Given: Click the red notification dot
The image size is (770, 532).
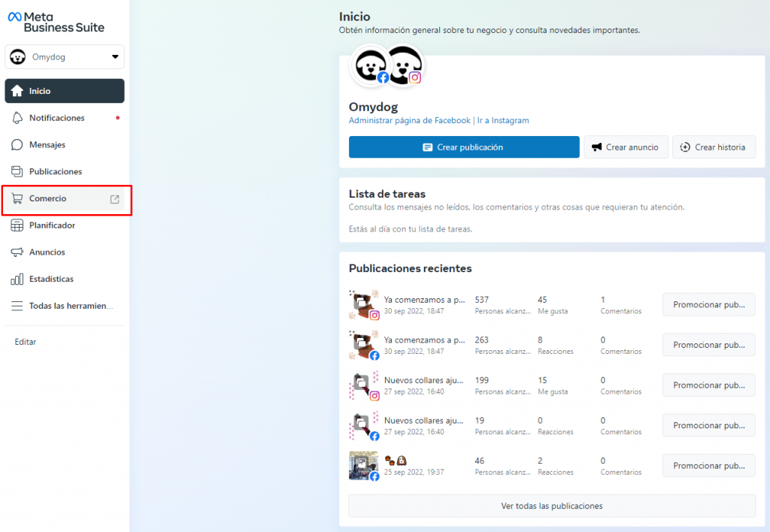Looking at the screenshot, I should coord(118,118).
